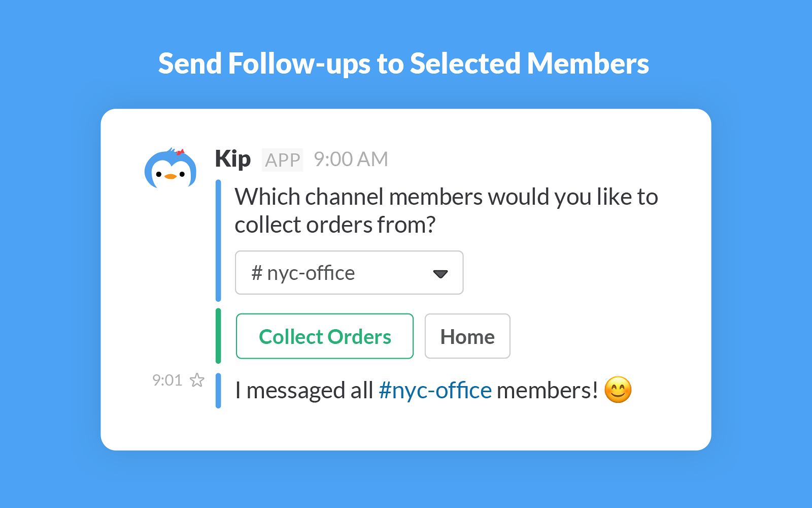Click the blue bar beside the question
812x508 pixels.
pyautogui.click(x=218, y=240)
